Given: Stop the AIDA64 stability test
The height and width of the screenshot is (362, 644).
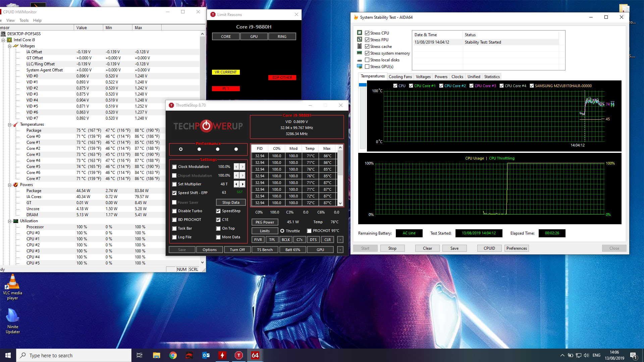Looking at the screenshot, I should tap(392, 248).
